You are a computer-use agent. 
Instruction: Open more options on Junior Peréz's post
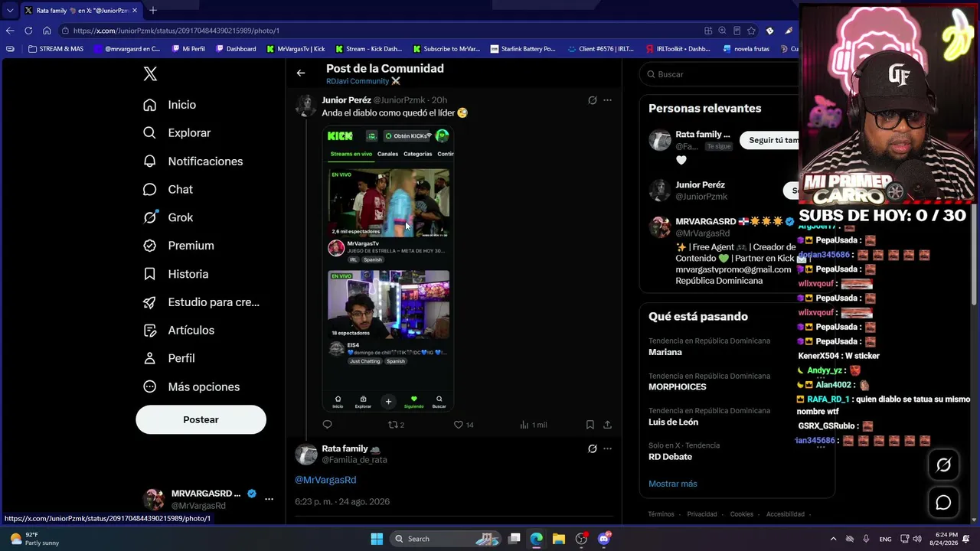607,100
